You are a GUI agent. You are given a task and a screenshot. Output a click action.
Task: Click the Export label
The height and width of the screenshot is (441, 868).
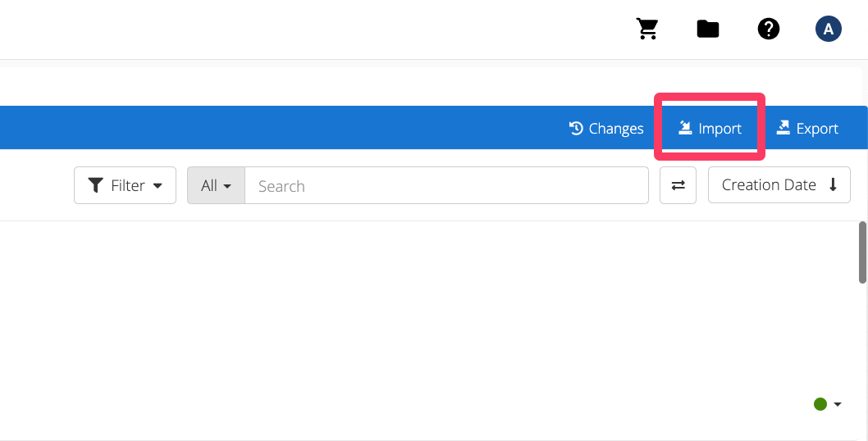coord(817,129)
